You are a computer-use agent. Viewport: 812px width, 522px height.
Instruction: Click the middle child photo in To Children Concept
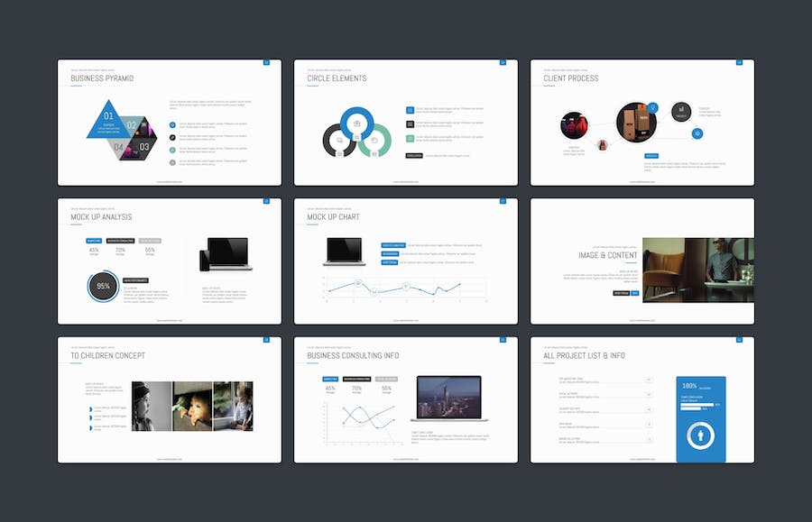192,406
